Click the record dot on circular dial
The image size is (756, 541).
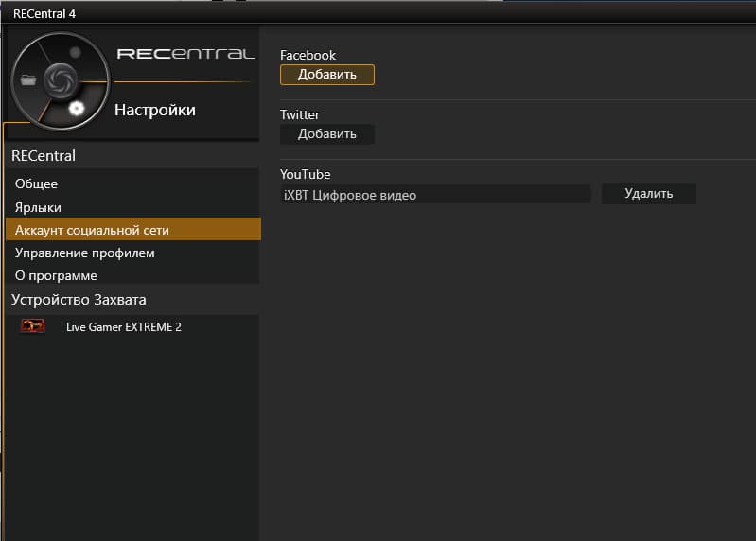click(75, 52)
